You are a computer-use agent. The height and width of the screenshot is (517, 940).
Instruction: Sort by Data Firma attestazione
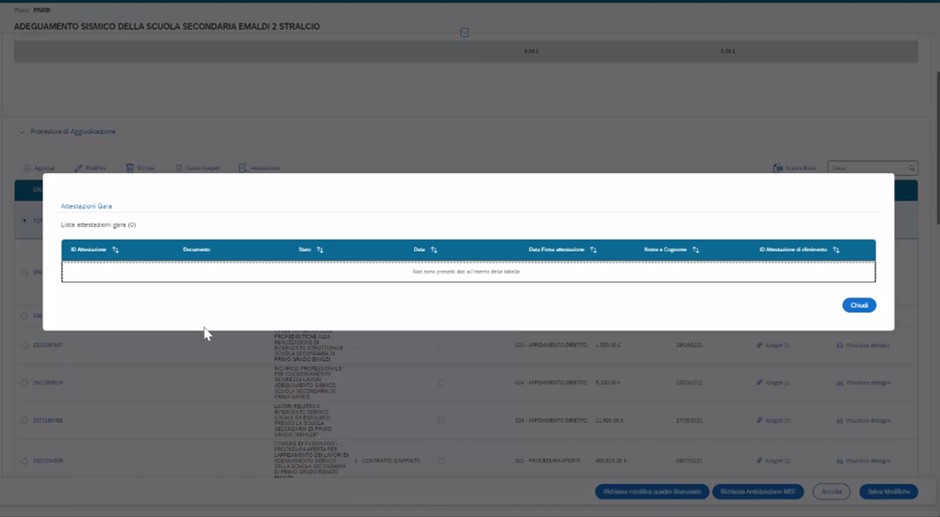(x=594, y=250)
